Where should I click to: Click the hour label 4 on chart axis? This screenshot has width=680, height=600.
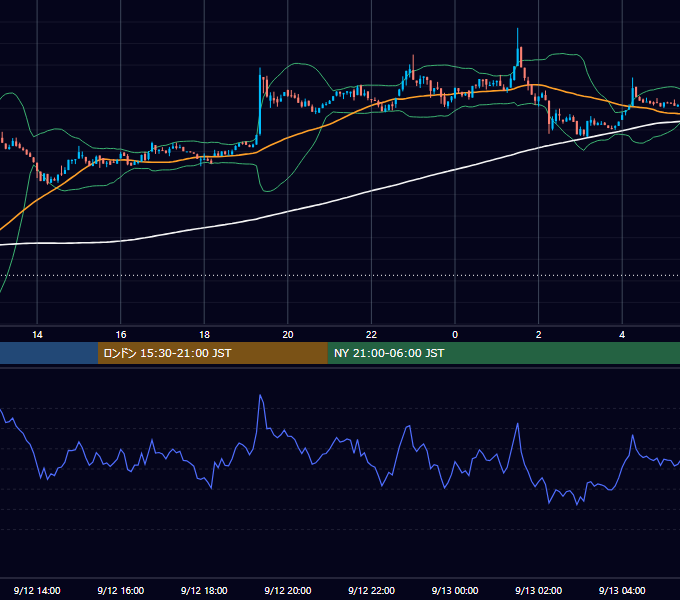pyautogui.click(x=622, y=335)
